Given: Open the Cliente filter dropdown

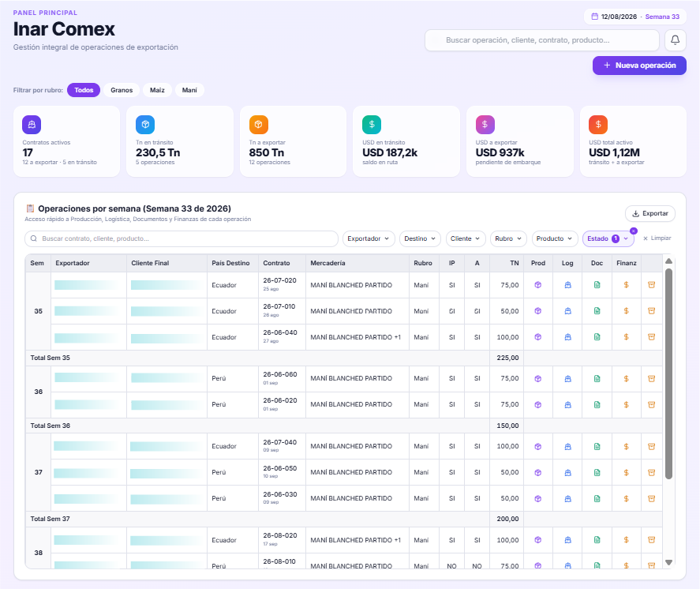Looking at the screenshot, I should pos(465,238).
